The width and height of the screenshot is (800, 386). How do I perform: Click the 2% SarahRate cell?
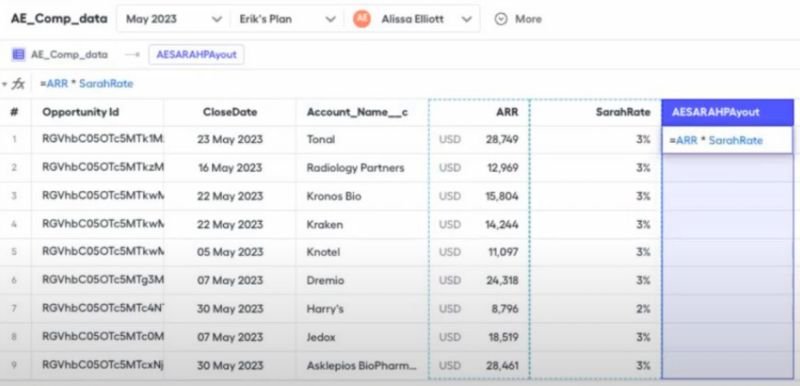[x=595, y=309]
